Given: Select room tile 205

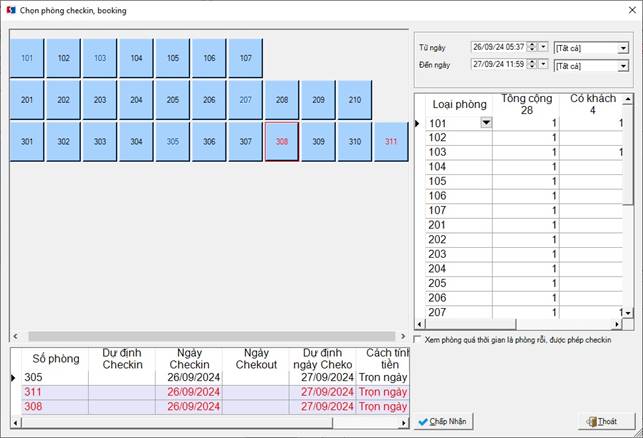Looking at the screenshot, I should 173,100.
